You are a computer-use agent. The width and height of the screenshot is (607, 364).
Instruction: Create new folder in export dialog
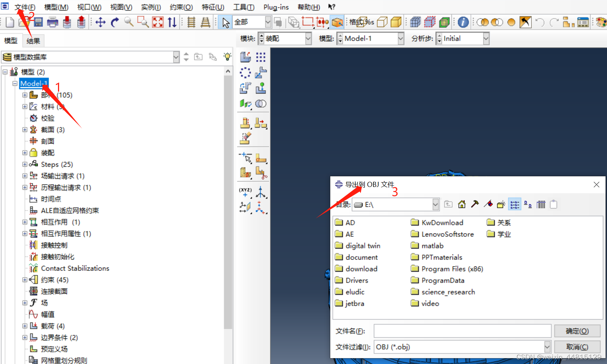point(501,205)
